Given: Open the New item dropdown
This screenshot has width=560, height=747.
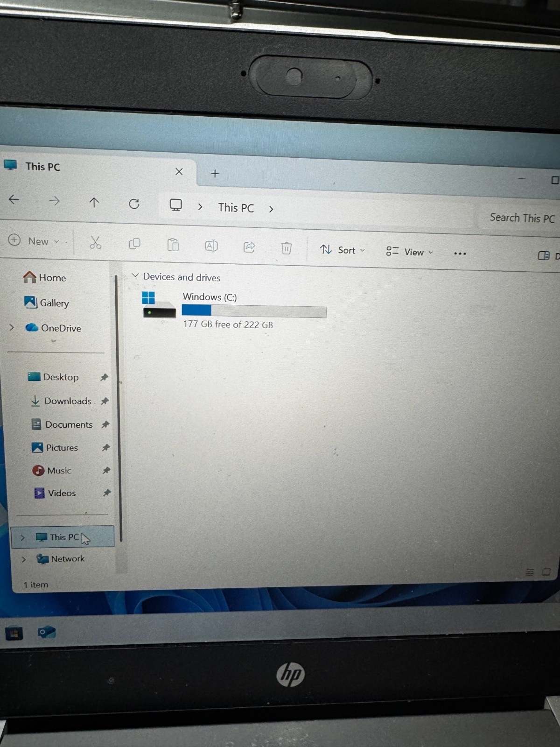Looking at the screenshot, I should pyautogui.click(x=34, y=241).
